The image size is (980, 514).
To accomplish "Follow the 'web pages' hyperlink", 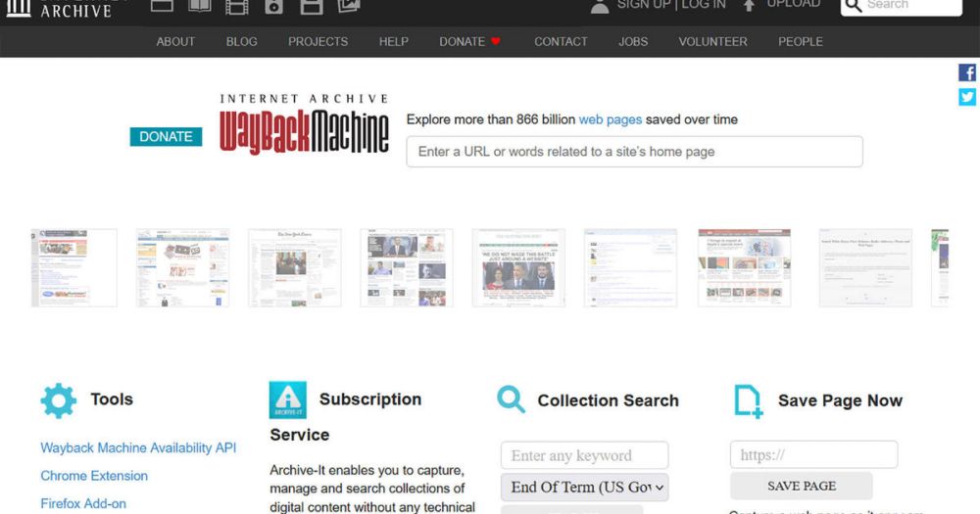I will (610, 119).
